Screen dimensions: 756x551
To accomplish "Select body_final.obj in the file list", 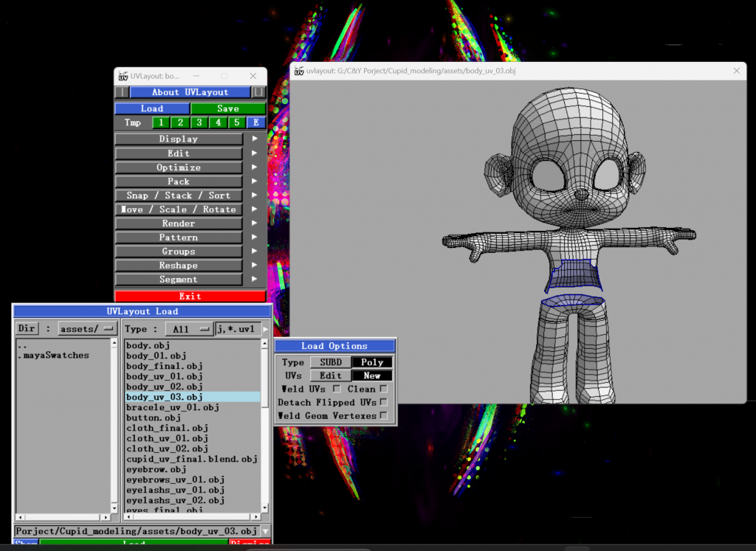I will click(165, 366).
